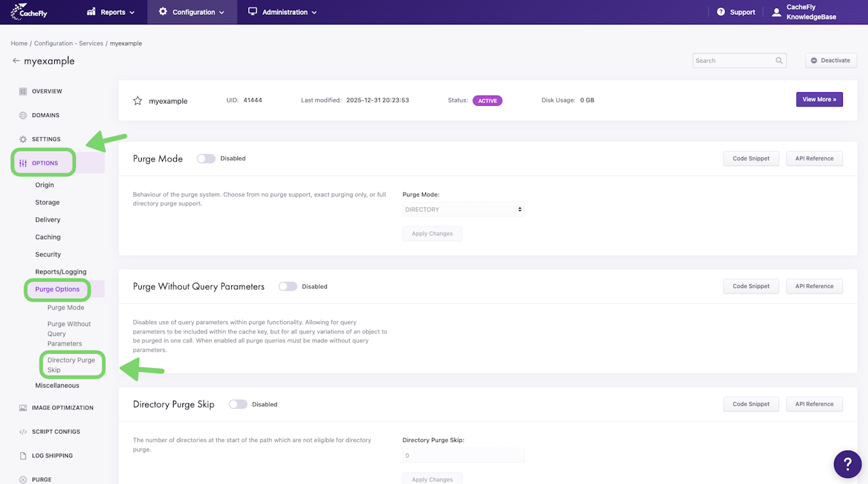This screenshot has height=484, width=868.
Task: Jump to Purge Without Query Parameters sub-item
Action: click(x=69, y=334)
